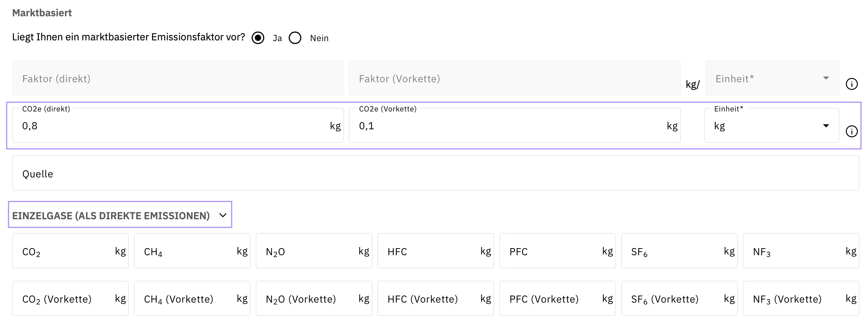Select the N2O input field
This screenshot has width=868, height=320.
[310, 251]
